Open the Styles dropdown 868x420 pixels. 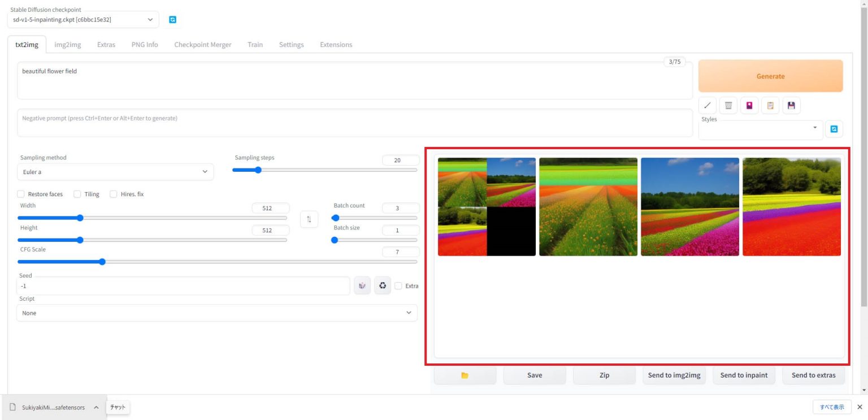(x=759, y=128)
